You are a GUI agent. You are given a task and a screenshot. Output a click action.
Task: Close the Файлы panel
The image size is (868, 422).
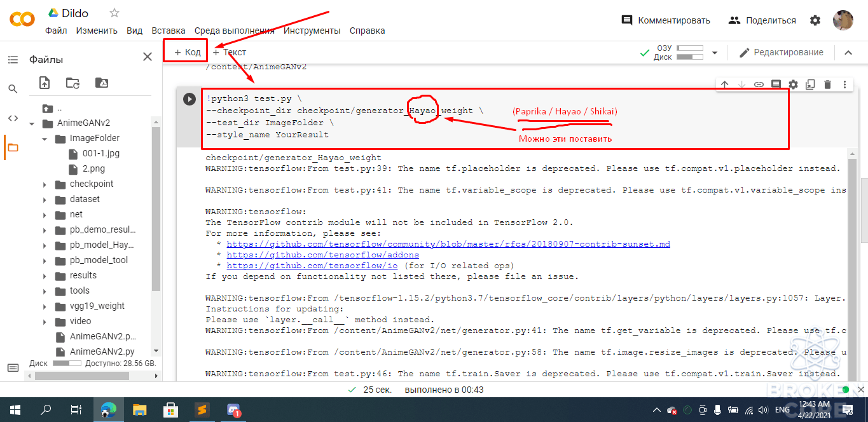coord(148,57)
